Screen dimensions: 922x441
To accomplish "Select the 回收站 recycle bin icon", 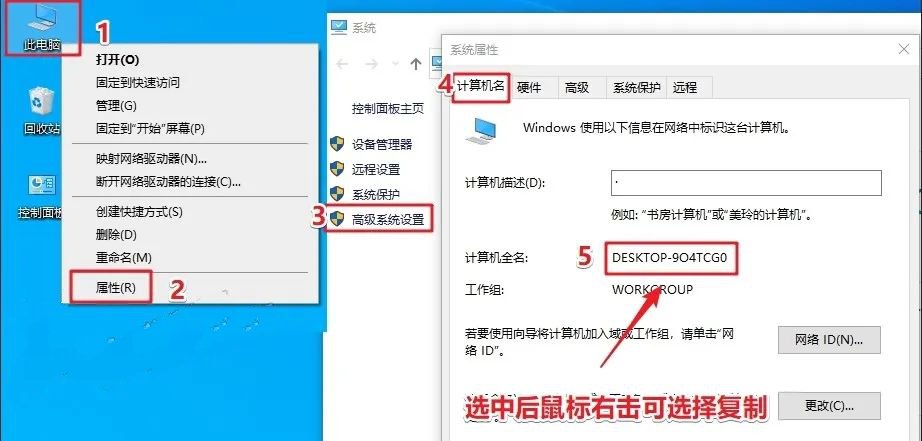I will point(42,109).
